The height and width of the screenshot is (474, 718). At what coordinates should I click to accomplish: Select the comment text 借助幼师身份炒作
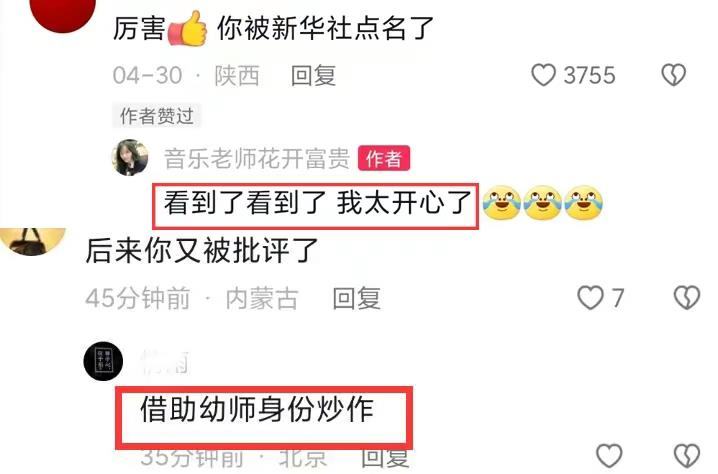click(257, 409)
